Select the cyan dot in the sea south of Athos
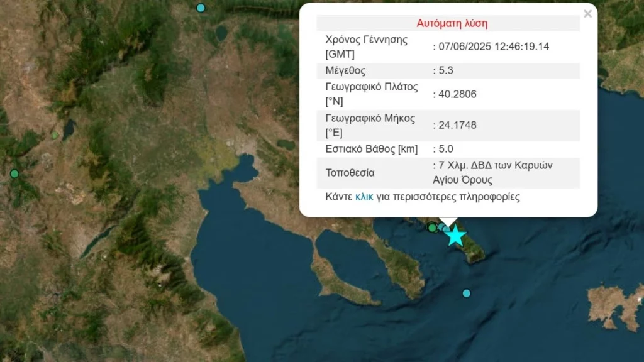Screen dimensions: 644x362 466,293
